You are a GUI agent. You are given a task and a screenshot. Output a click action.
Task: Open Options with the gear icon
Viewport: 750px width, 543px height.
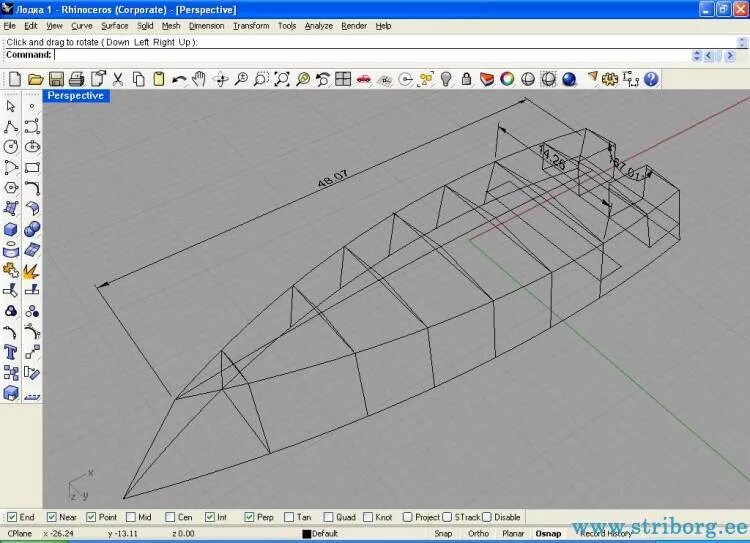[610, 79]
